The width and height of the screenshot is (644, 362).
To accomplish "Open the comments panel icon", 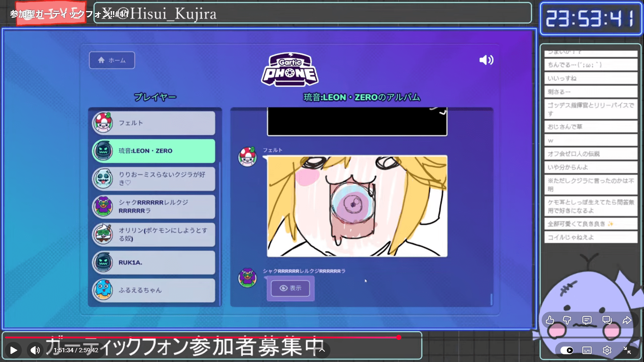I will coord(587,320).
